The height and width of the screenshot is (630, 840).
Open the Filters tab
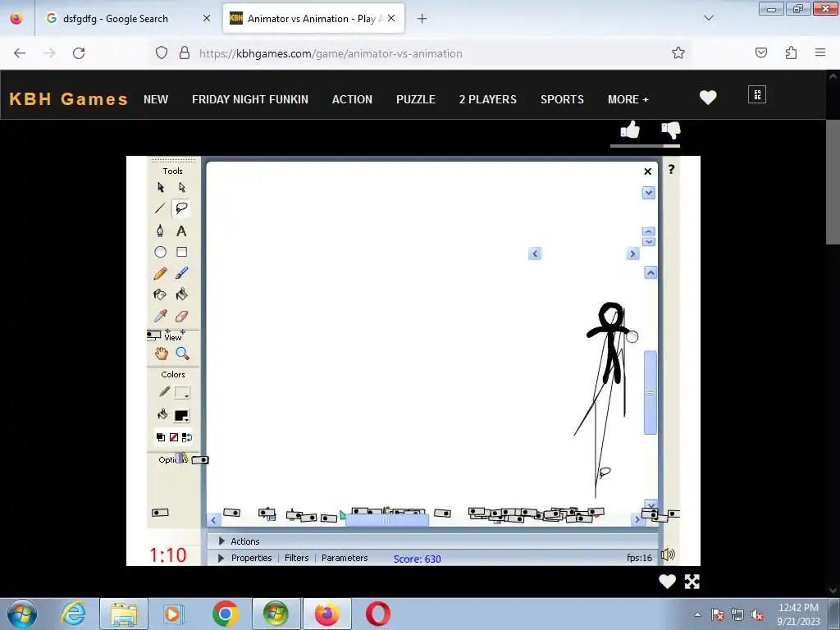click(296, 558)
